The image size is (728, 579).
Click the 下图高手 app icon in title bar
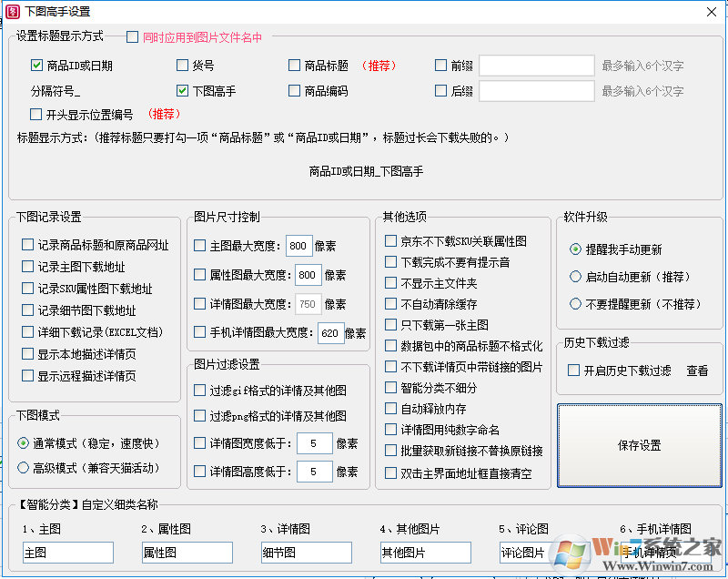[x=15, y=12]
